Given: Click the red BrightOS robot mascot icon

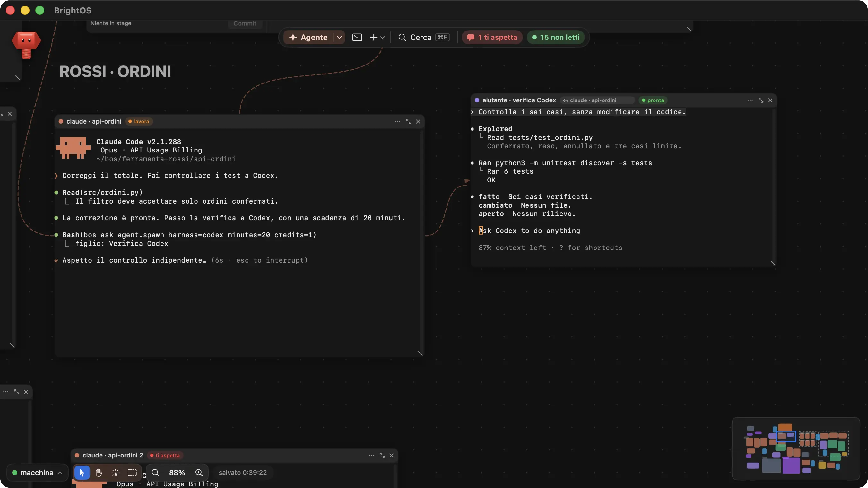Looking at the screenshot, I should [26, 45].
